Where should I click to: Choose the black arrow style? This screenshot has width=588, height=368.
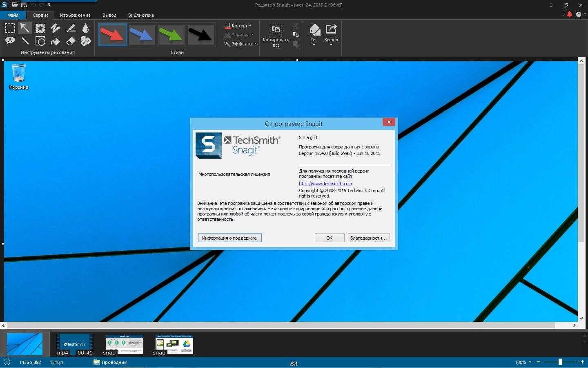coord(200,34)
